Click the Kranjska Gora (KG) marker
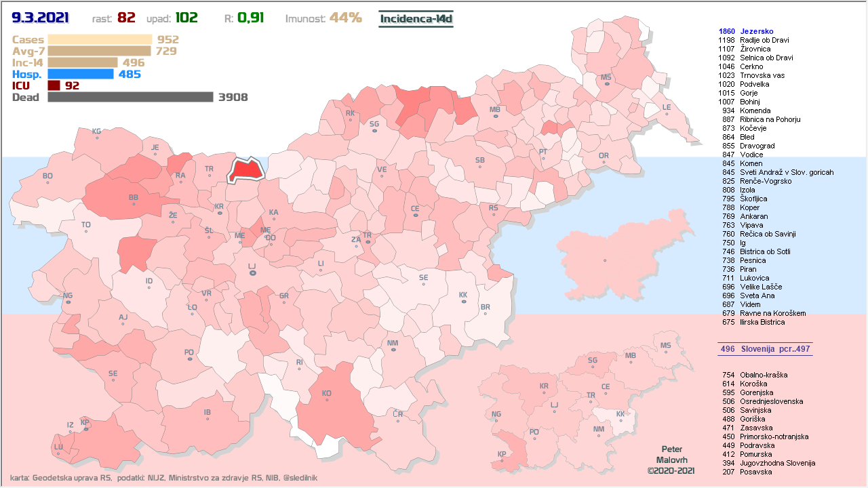Image resolution: width=868 pixels, height=488 pixels. click(x=96, y=138)
